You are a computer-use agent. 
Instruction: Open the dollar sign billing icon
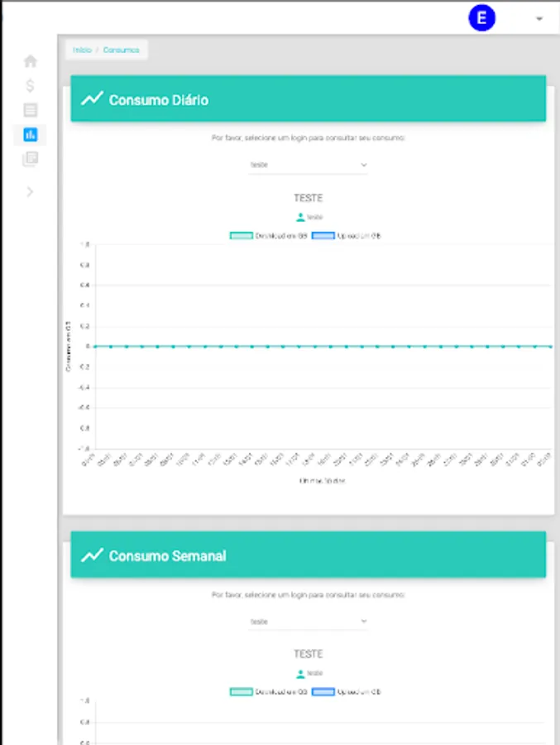(x=30, y=85)
